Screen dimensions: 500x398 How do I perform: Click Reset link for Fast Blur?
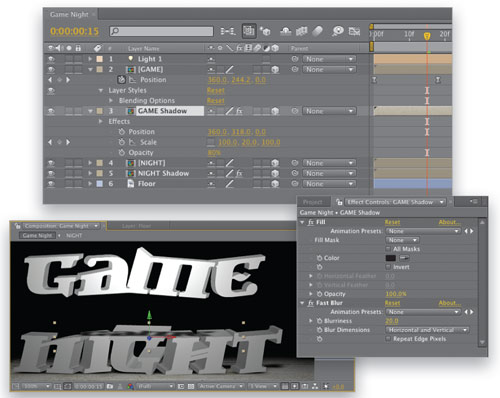pos(392,303)
